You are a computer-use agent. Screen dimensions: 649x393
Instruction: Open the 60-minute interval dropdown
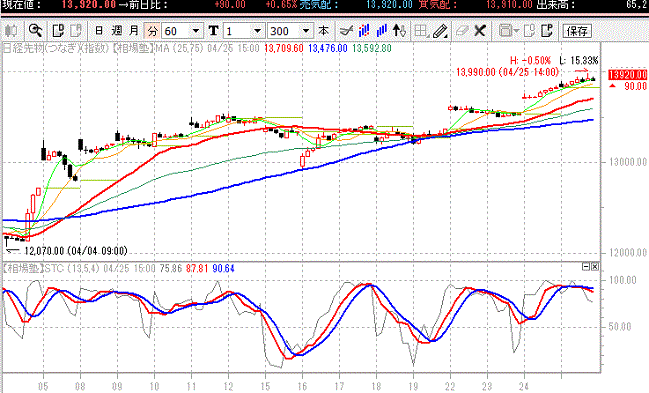(x=196, y=31)
